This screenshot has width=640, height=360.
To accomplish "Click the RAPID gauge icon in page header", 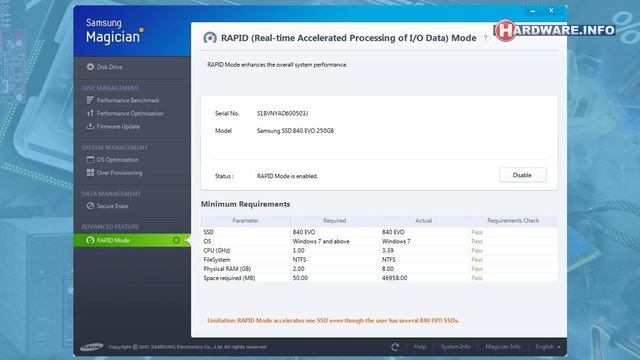I will point(210,38).
